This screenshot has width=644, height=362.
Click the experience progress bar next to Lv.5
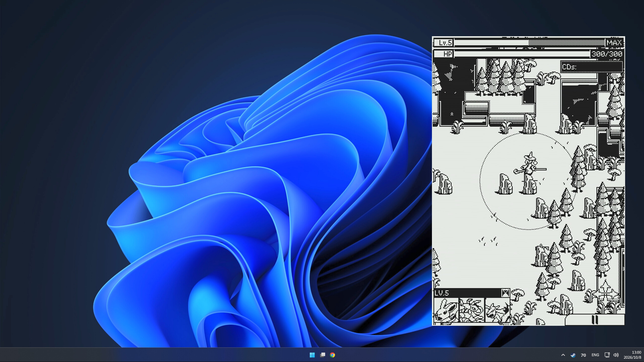[529, 43]
